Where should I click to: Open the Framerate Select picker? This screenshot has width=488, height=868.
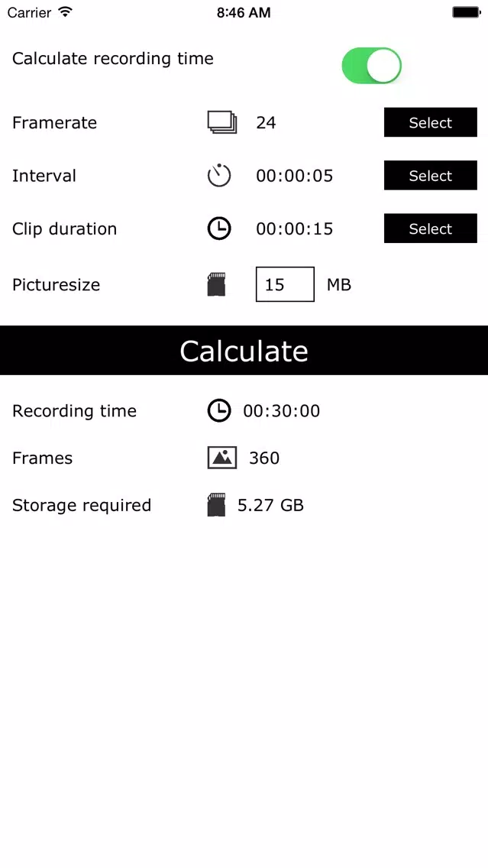click(x=431, y=122)
